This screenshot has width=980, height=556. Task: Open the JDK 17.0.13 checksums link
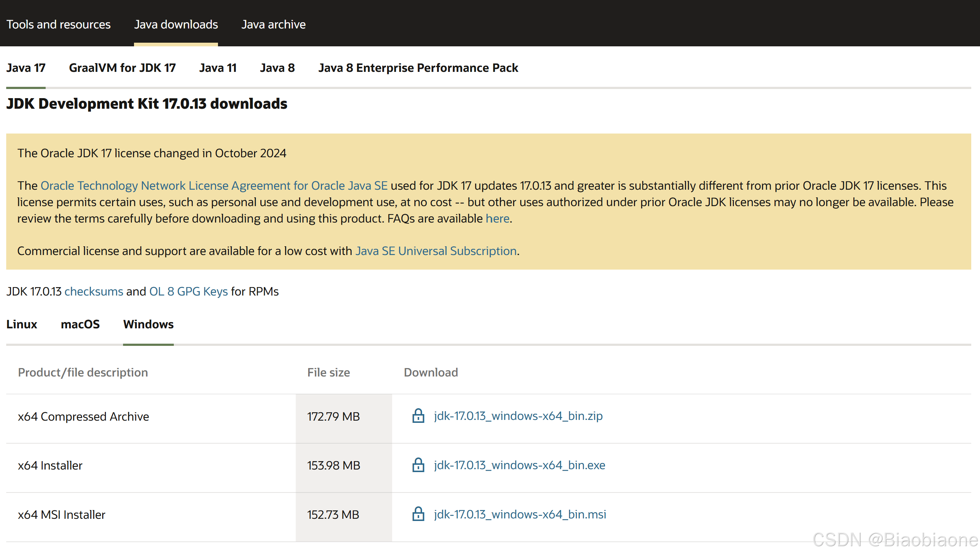[93, 291]
